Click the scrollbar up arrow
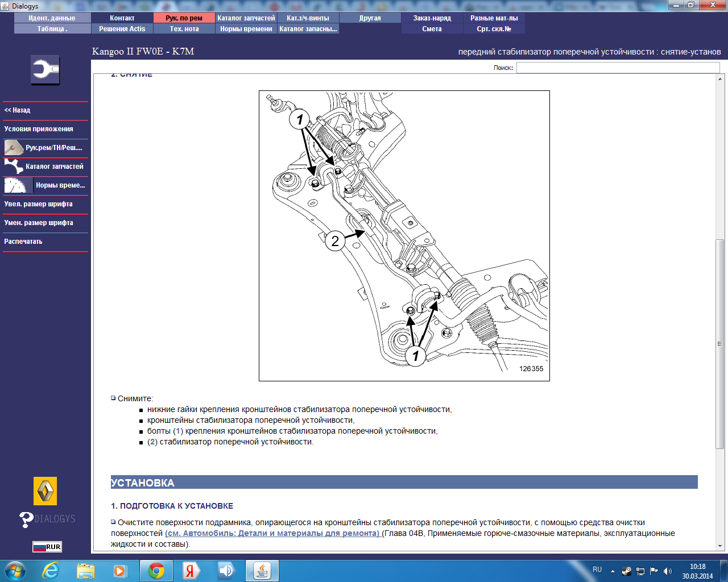This screenshot has width=728, height=582. pyautogui.click(x=720, y=78)
